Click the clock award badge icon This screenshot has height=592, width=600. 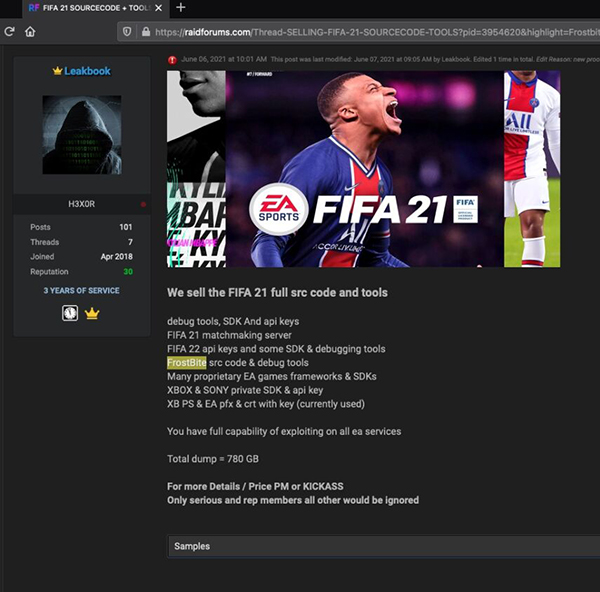click(x=70, y=313)
